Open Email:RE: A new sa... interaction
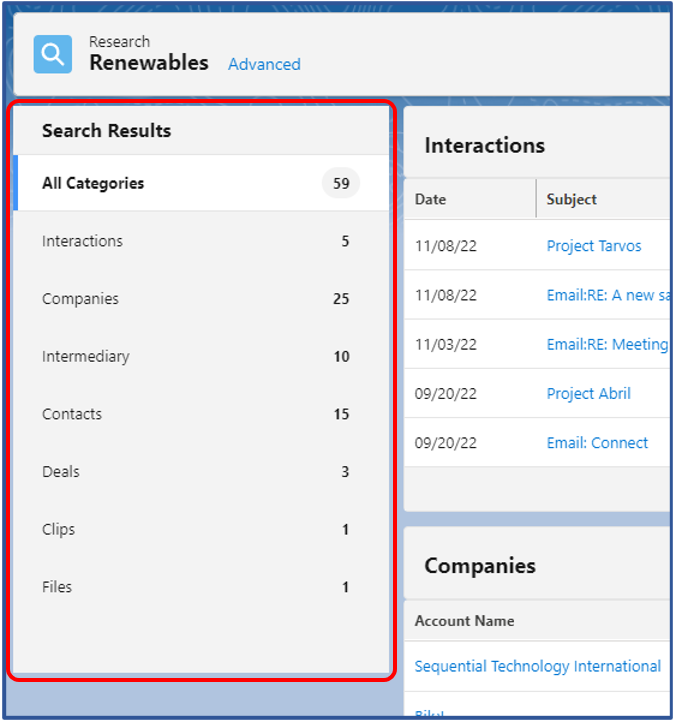 pyautogui.click(x=608, y=295)
